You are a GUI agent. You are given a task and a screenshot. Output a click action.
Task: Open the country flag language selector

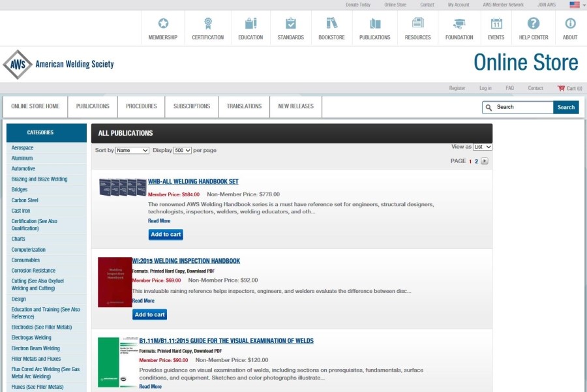point(575,5)
